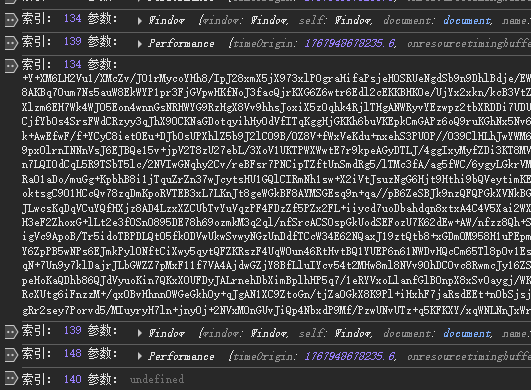The height and width of the screenshot is (390, 531).
Task: Click the index number 140
Action: point(73,379)
